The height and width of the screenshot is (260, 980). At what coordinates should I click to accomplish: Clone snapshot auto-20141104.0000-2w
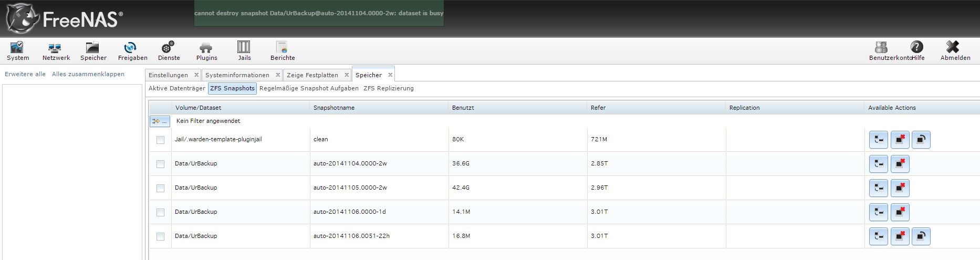click(878, 164)
